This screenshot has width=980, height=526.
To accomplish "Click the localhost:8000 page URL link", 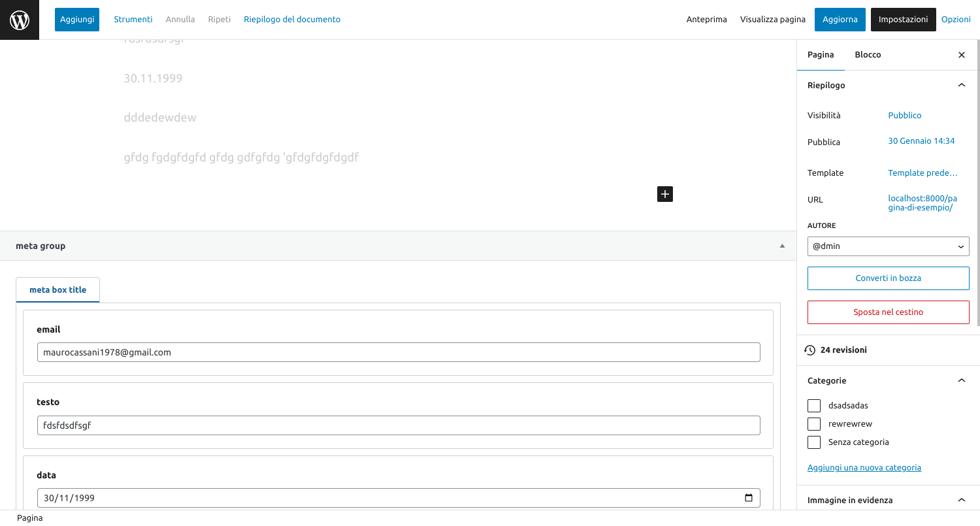I will pos(923,203).
